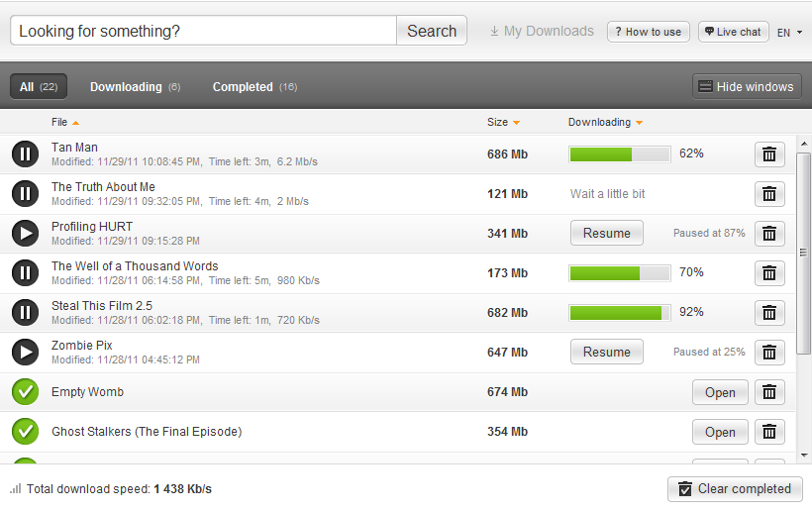Pause the Steal This Film 2.5 download
The image size is (812, 513).
click(x=25, y=313)
